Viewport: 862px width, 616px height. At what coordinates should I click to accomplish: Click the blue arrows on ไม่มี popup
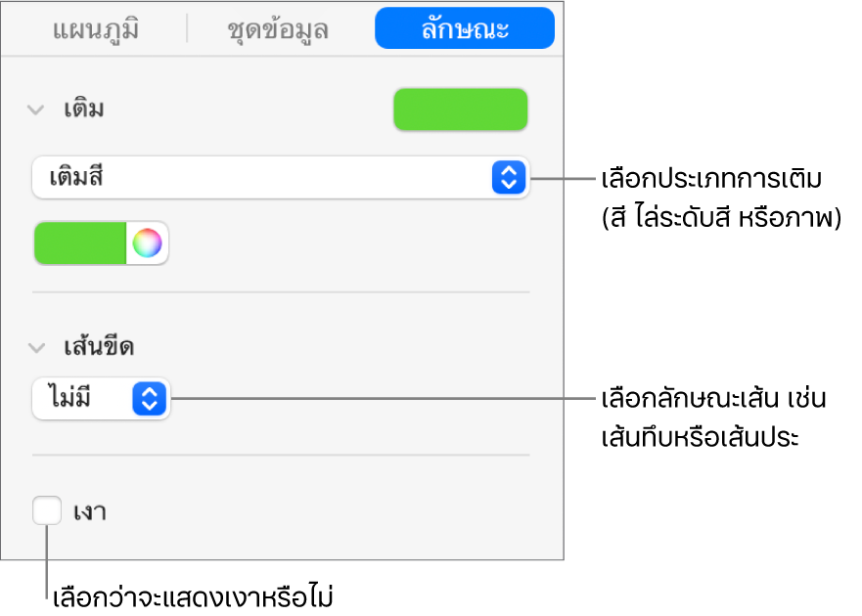pos(150,399)
